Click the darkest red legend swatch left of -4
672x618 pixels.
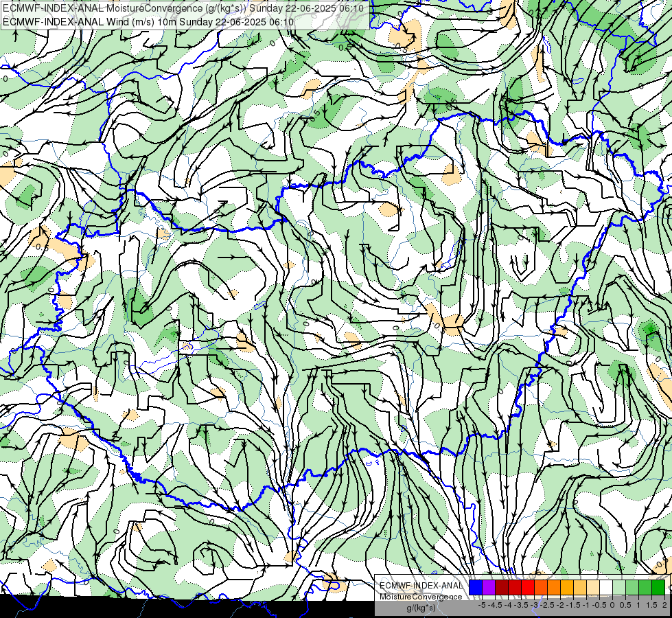(x=502, y=587)
